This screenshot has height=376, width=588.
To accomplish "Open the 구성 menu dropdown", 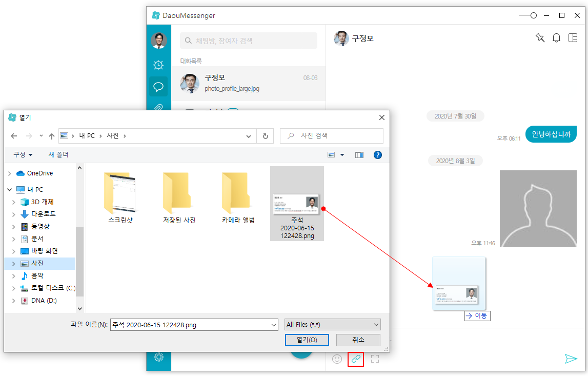I will point(23,154).
